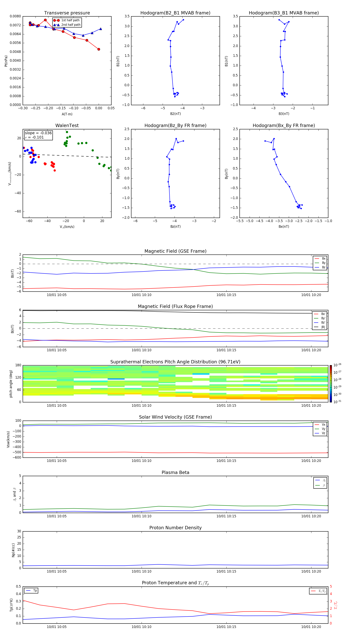Click the 'Bx(nT)' x-axis label
This screenshot has height=644, width=351.
[x=284, y=227]
